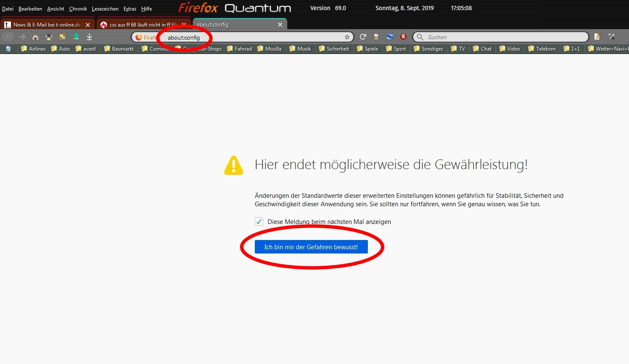Screen dimensions: 629x364
Task: Click 'Ich bin mir der Gefahren bewusst!' button
Action: point(311,247)
